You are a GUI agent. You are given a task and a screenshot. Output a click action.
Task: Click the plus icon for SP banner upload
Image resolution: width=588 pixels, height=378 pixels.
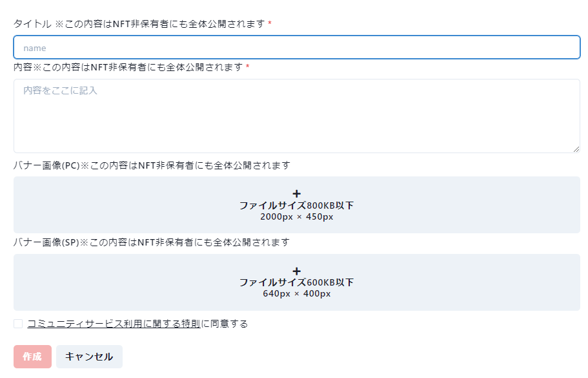297,271
